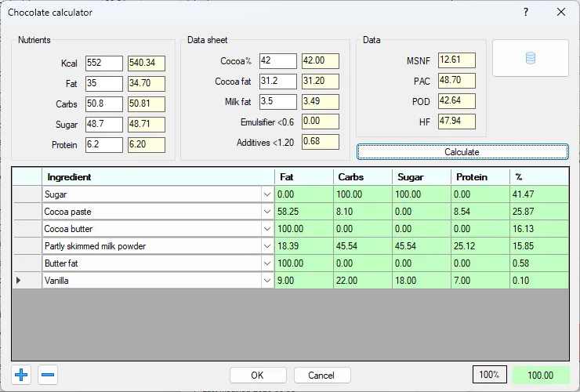Click the POD value field 42.64
This screenshot has width=580, height=392.
457,101
